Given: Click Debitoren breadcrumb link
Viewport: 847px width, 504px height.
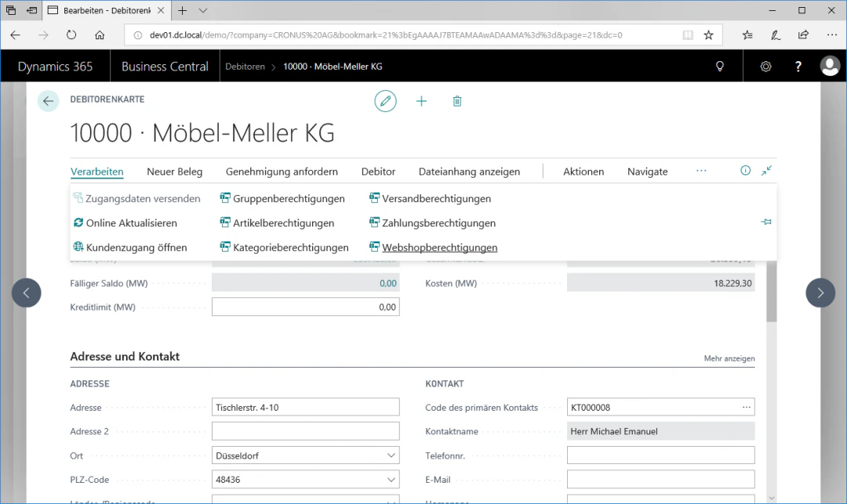Looking at the screenshot, I should point(245,67).
